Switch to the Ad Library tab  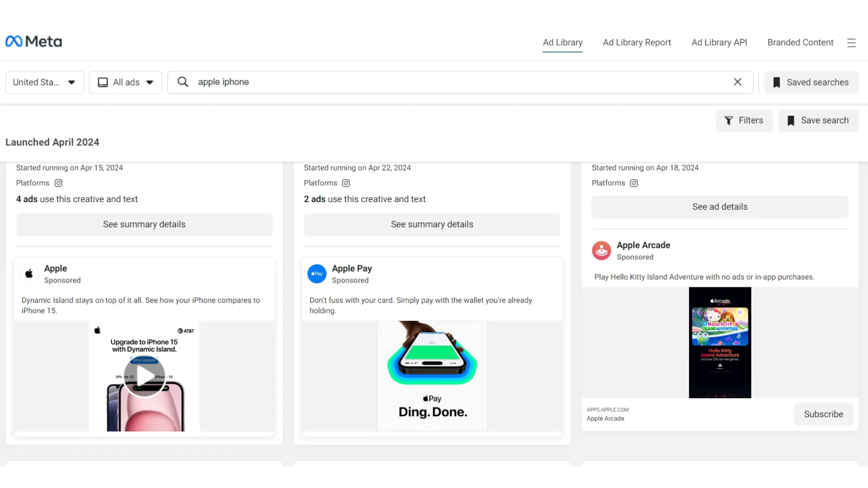click(x=563, y=42)
